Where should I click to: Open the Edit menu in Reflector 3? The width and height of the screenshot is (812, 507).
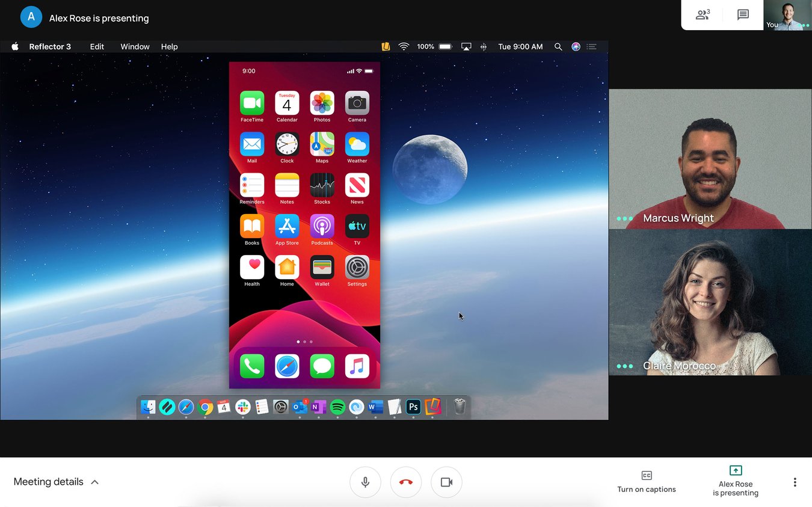(x=97, y=46)
